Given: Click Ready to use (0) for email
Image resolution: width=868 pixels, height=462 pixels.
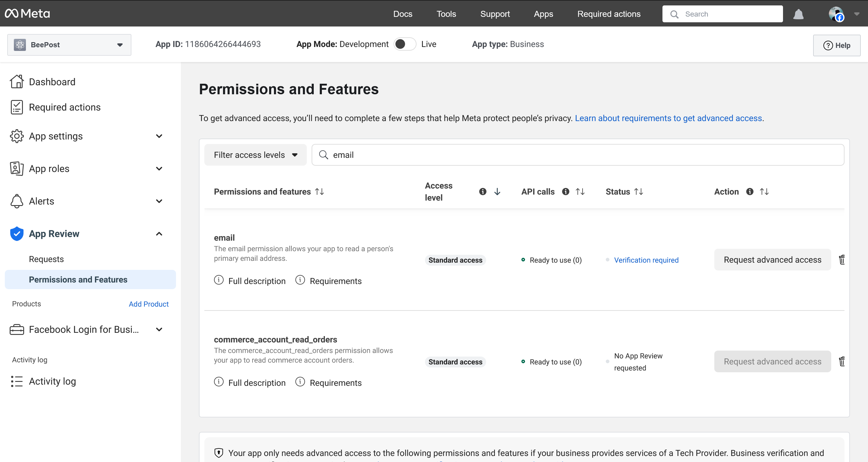Looking at the screenshot, I should [x=555, y=260].
